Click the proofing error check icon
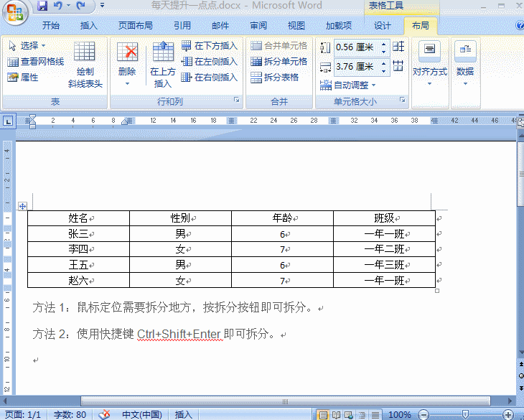Viewport: 524px width, 420px height. [104, 415]
